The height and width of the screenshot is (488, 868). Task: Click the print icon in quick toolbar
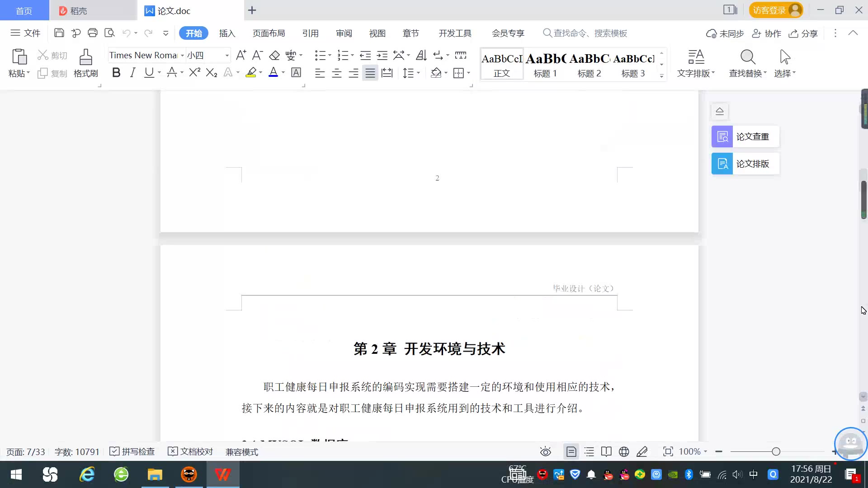tap(93, 33)
